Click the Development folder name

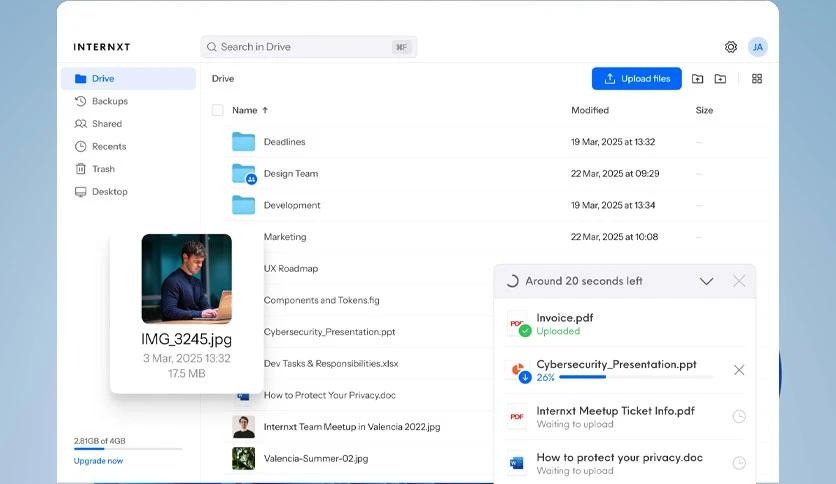[x=292, y=205]
